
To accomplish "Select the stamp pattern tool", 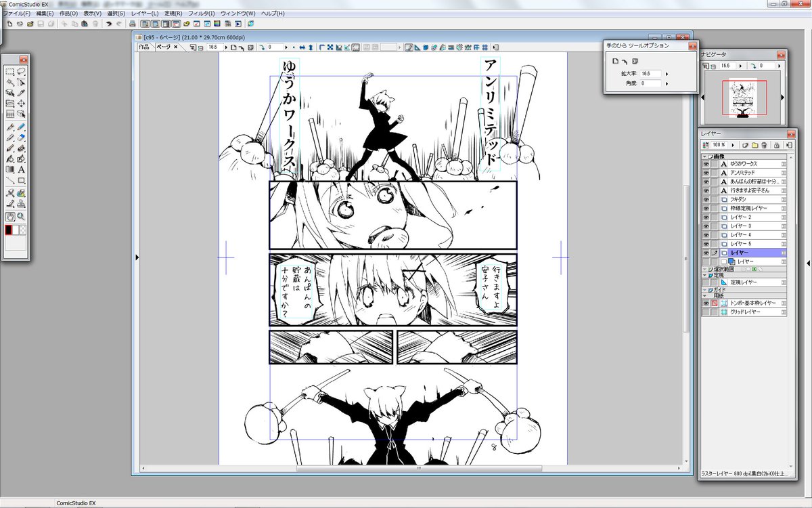I will pyautogui.click(x=21, y=204).
